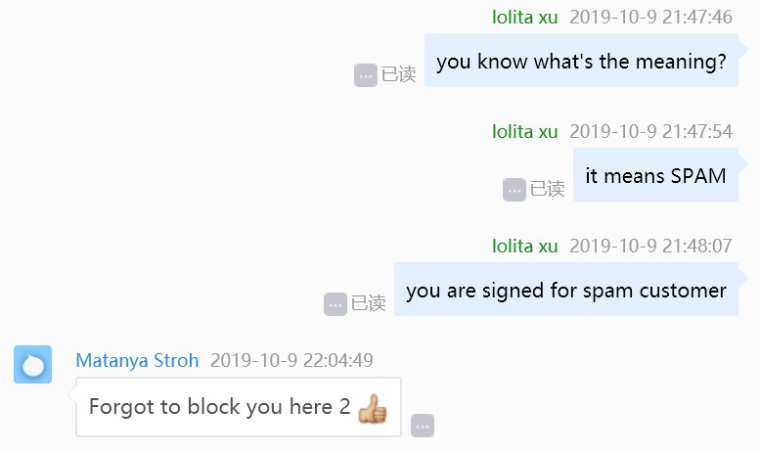Click 'lolita xu' name above the 21:48:07 message
760x452 pixels.
click(525, 246)
